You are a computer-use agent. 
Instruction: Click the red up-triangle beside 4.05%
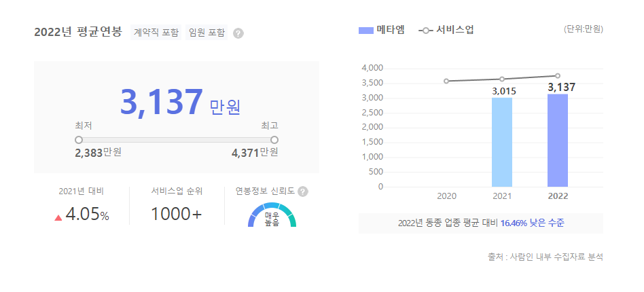coord(58,218)
